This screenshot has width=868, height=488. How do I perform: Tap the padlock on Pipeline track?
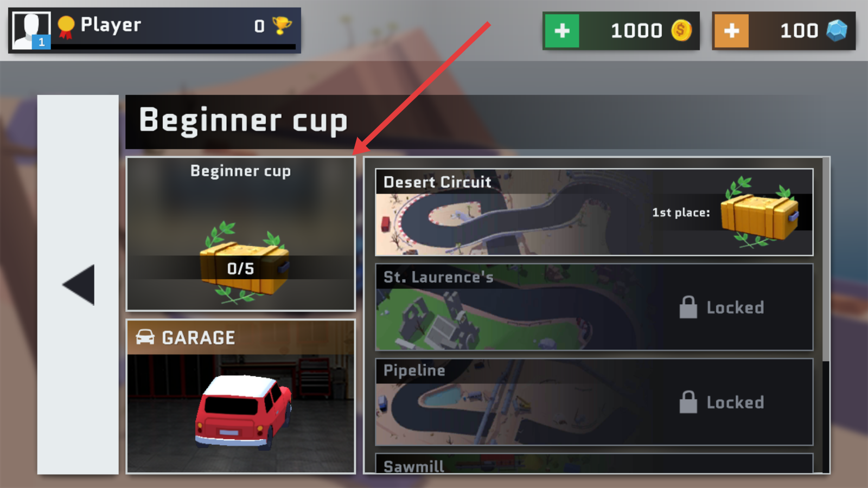(x=688, y=402)
